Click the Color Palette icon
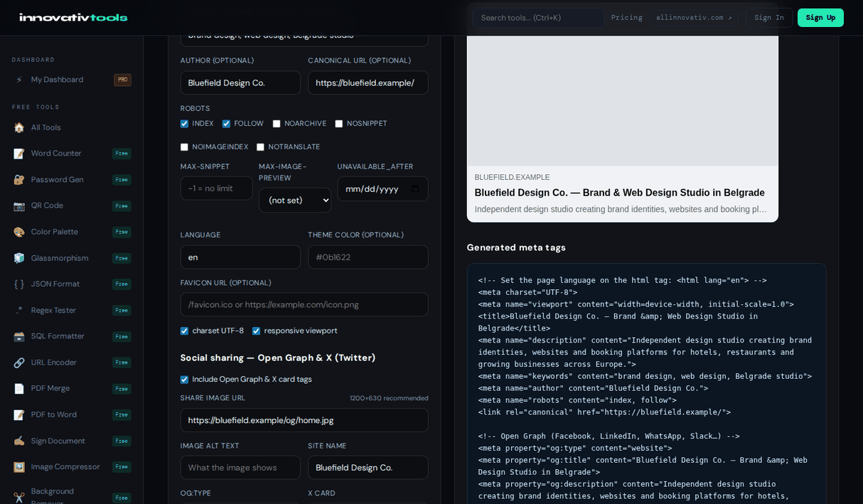 click(x=19, y=232)
